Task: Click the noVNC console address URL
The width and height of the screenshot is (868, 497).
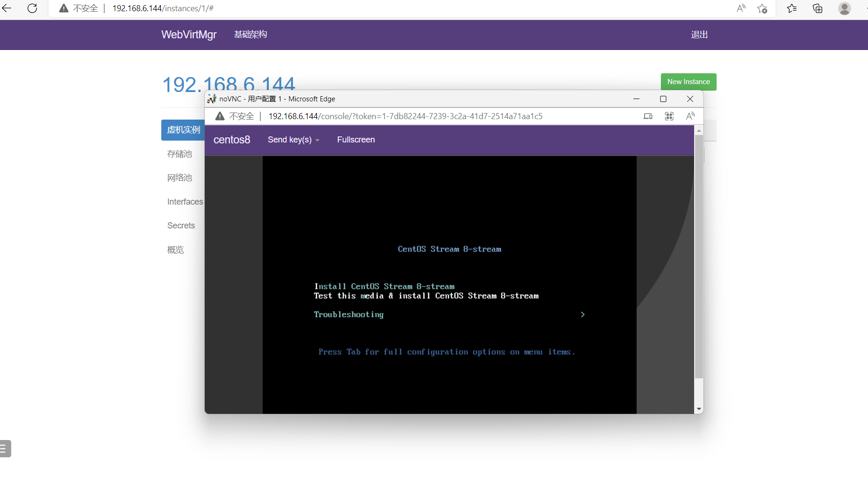Action: click(x=405, y=116)
